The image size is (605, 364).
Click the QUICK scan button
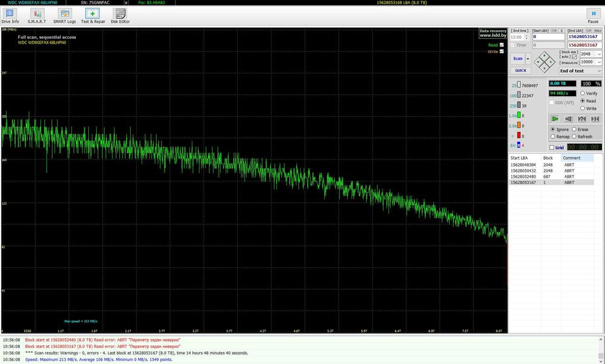click(520, 71)
